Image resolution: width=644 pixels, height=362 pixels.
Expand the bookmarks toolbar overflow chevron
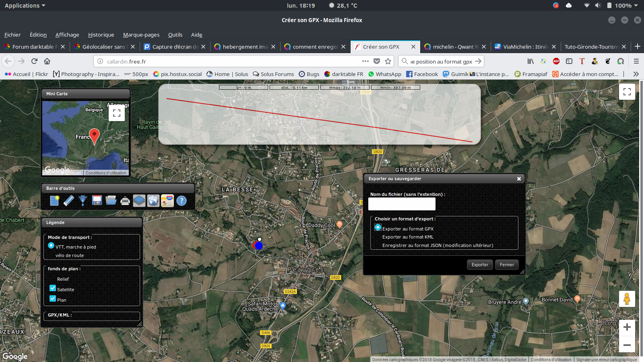636,74
